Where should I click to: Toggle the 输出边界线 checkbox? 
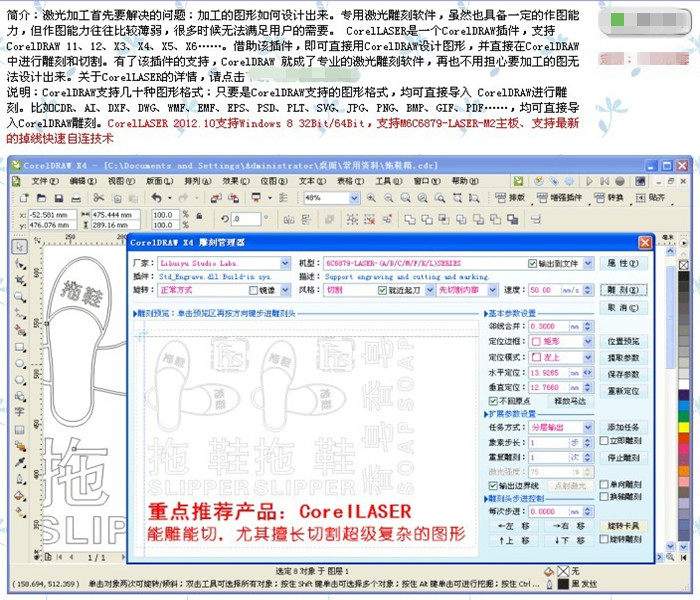coord(493,485)
